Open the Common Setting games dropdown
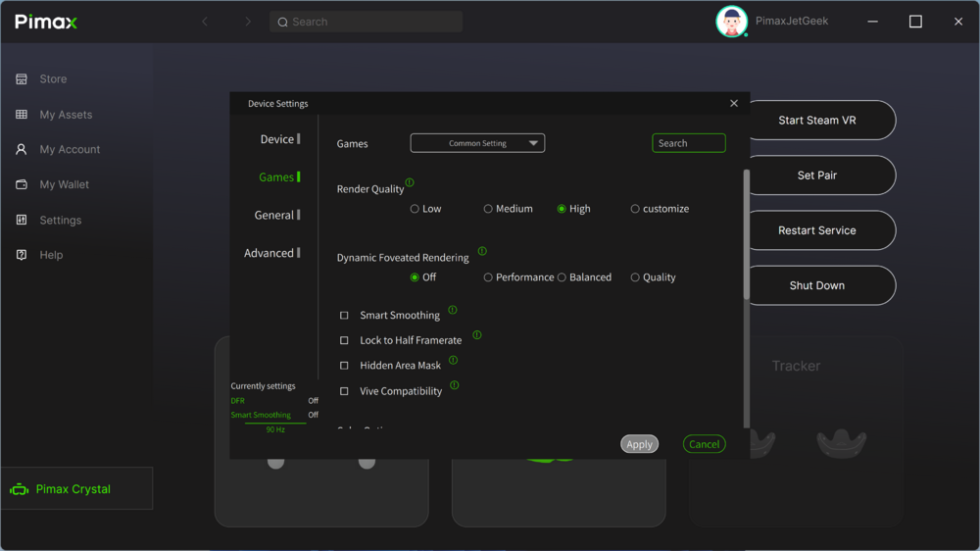Viewport: 980px width, 551px height. click(x=477, y=143)
